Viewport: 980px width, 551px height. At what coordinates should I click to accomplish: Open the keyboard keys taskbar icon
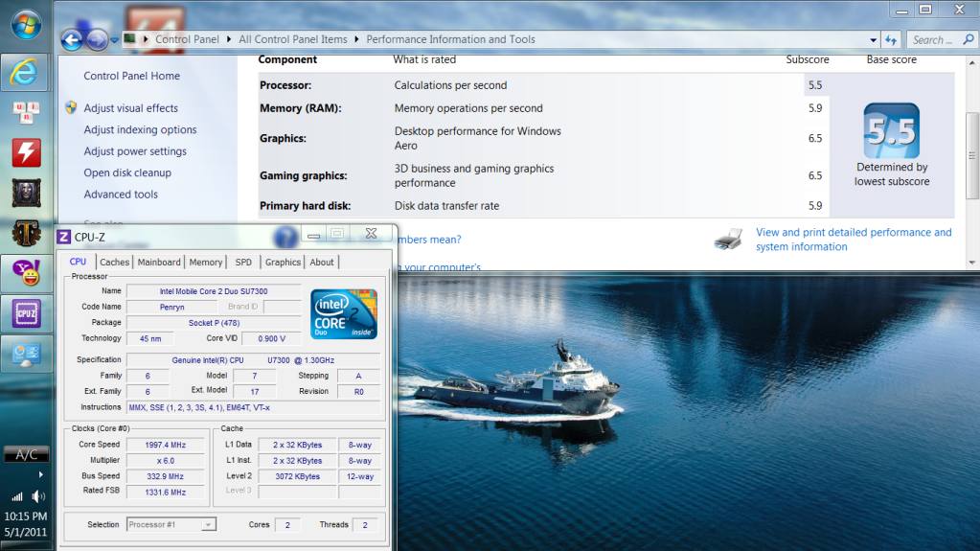tap(26, 112)
